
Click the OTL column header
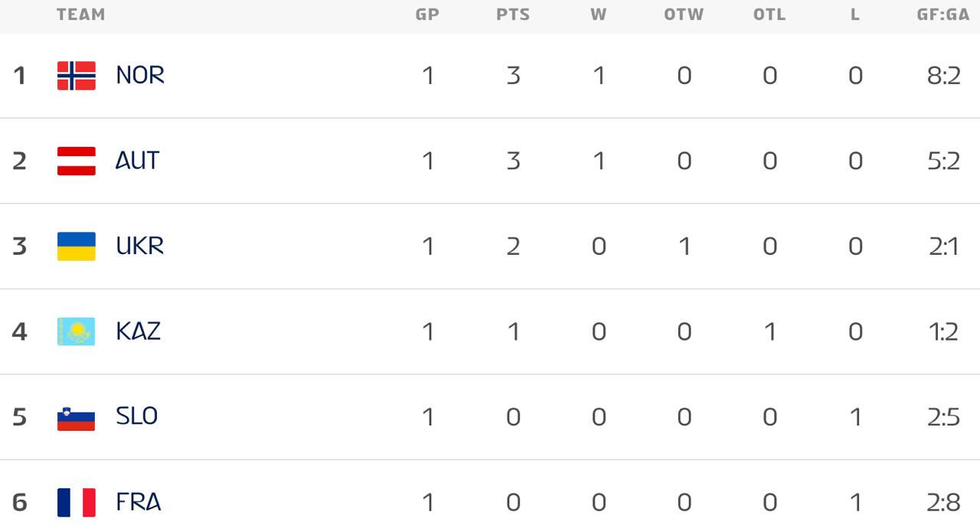[769, 15]
